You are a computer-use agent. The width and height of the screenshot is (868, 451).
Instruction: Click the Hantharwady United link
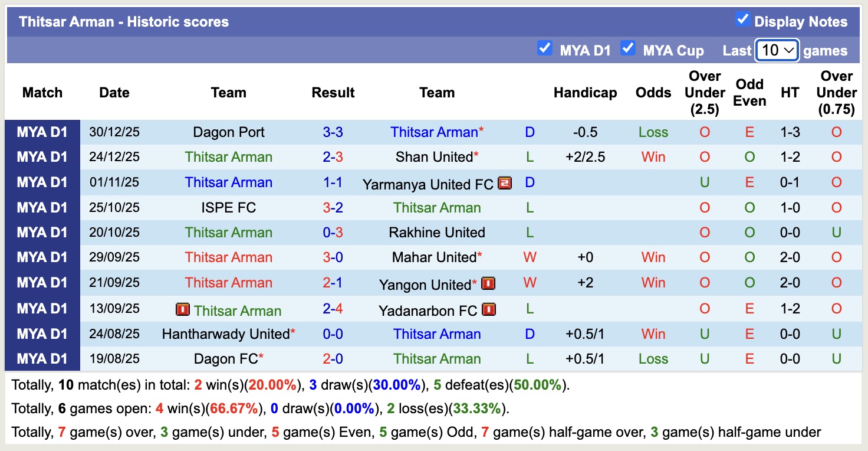click(225, 334)
